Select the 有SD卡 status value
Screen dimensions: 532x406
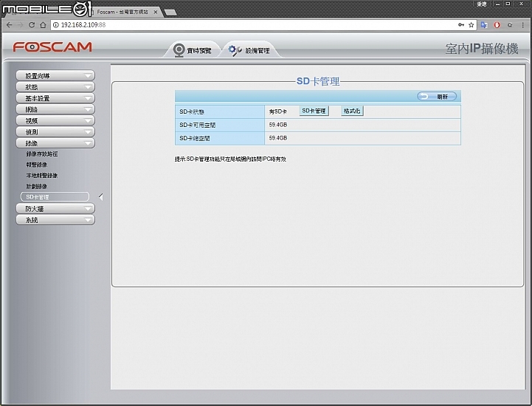point(277,111)
